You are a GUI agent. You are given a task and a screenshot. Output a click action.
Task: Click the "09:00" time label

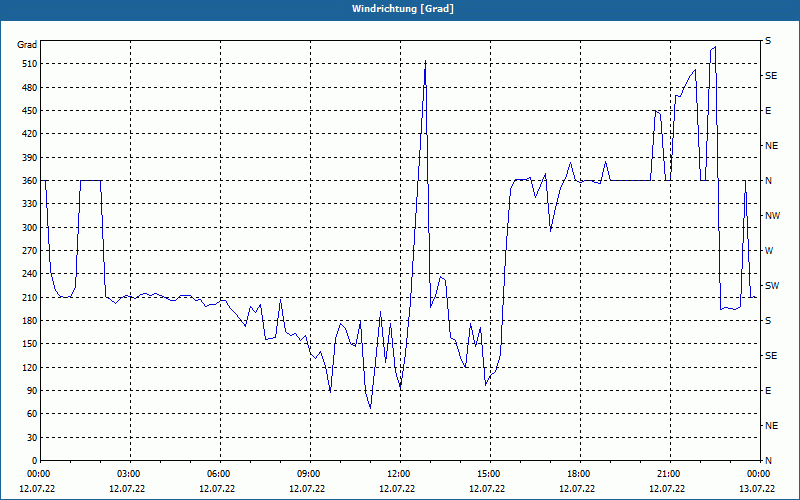[308, 474]
